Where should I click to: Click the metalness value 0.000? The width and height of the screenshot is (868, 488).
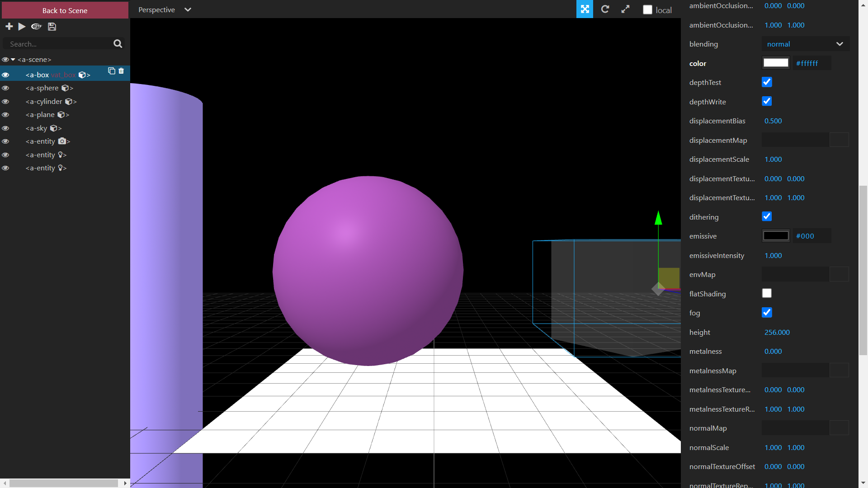click(773, 351)
